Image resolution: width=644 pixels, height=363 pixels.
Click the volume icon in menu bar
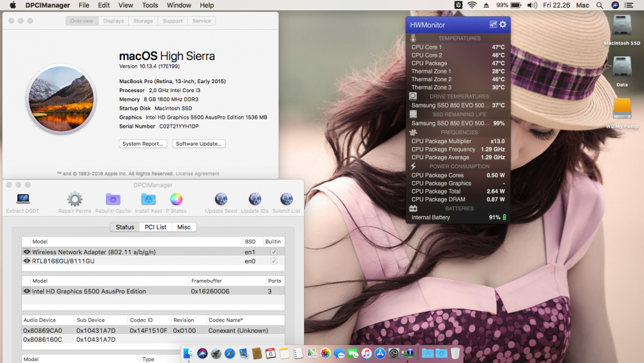click(x=532, y=5)
